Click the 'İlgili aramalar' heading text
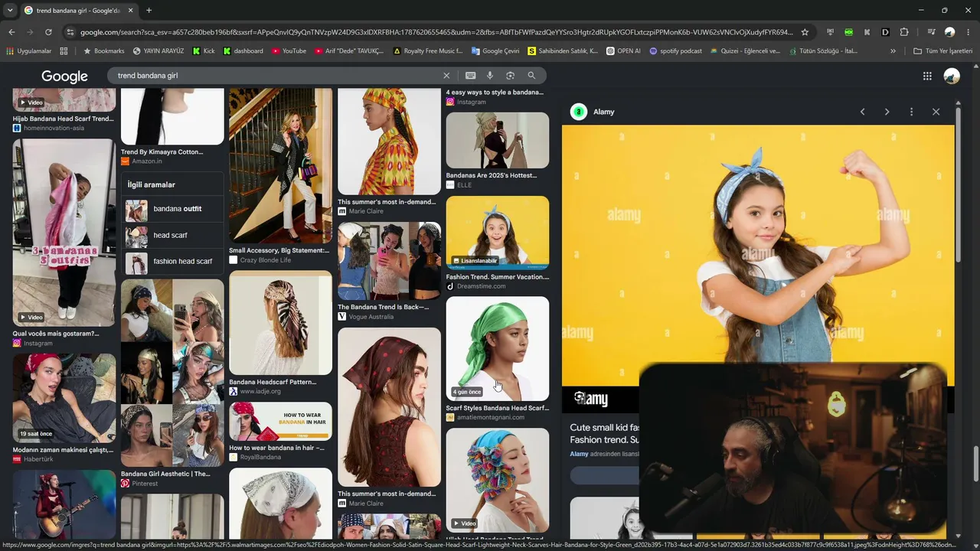 (x=152, y=184)
